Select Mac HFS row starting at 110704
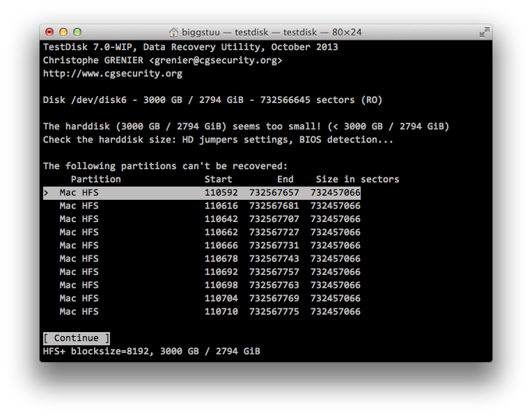The height and width of the screenshot is (417, 532). pos(201,299)
